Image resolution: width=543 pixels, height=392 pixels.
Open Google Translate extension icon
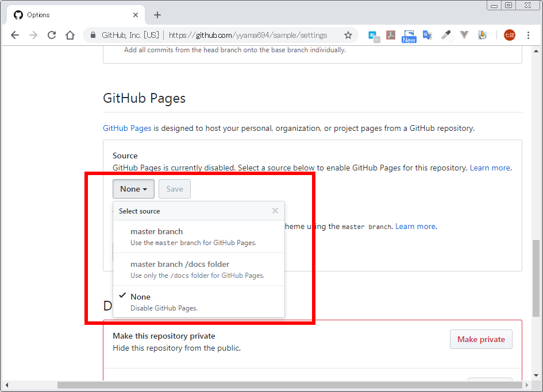coord(428,35)
